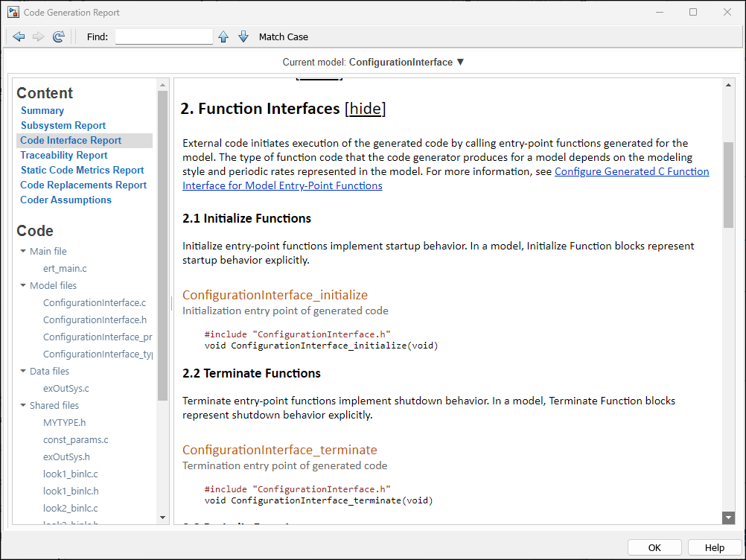Find previous match using the up arrow
The height and width of the screenshot is (560, 746).
tap(223, 36)
